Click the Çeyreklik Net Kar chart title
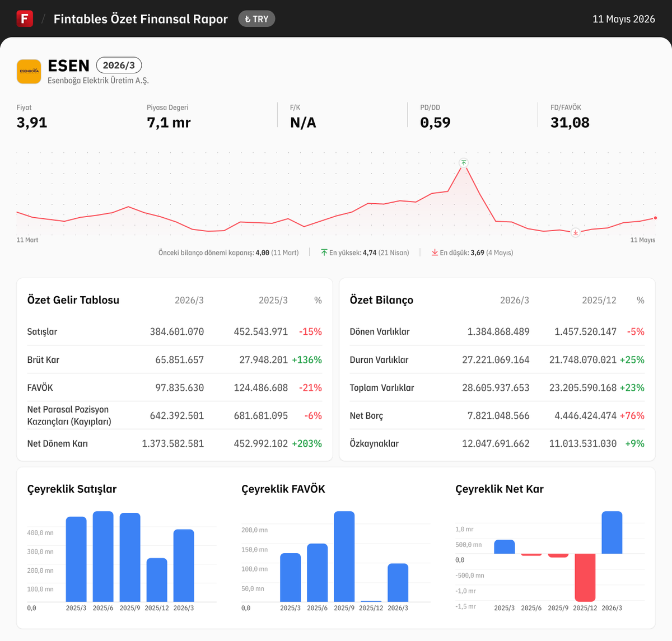Image resolution: width=672 pixels, height=641 pixels. (500, 489)
